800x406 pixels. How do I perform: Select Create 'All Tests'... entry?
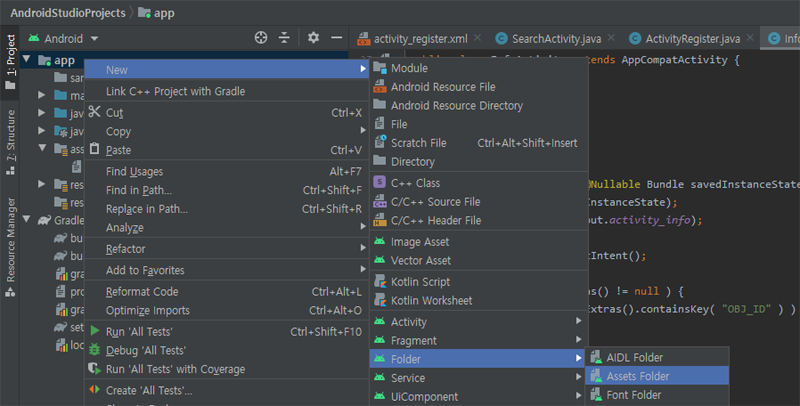point(227,390)
